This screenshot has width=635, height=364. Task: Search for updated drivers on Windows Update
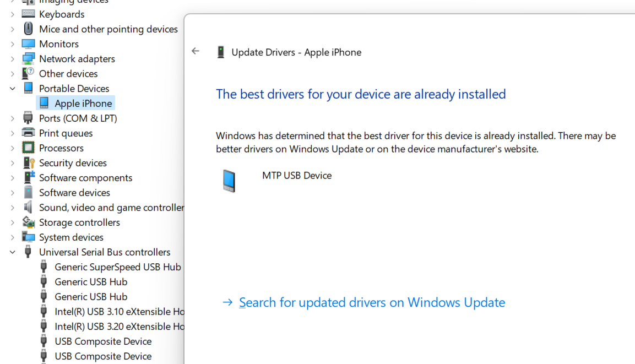click(x=372, y=302)
